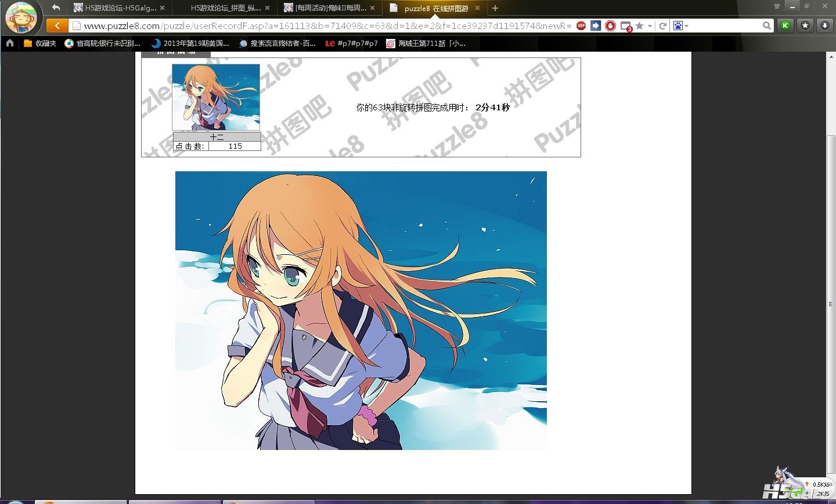Open the 收藏夹 bookmarks folder
Image resolution: width=836 pixels, height=504 pixels.
[39, 43]
